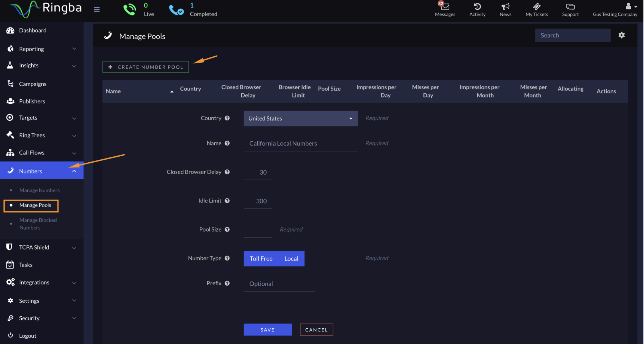
Task: Open My Tickets icon
Action: [x=537, y=7]
